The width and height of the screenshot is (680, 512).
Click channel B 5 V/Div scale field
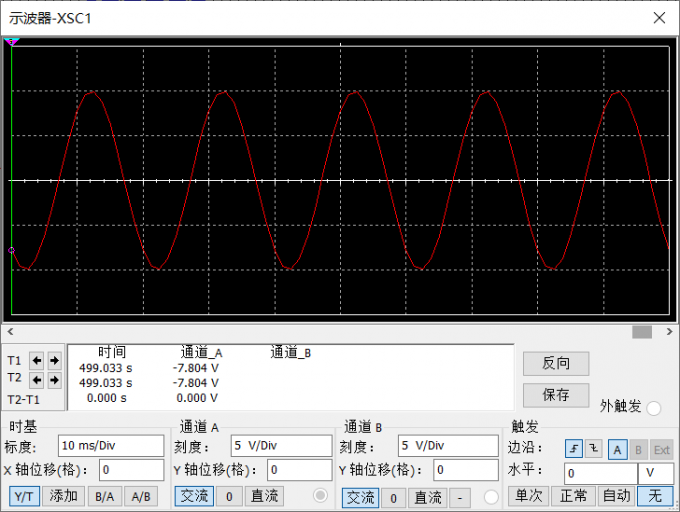(448, 446)
